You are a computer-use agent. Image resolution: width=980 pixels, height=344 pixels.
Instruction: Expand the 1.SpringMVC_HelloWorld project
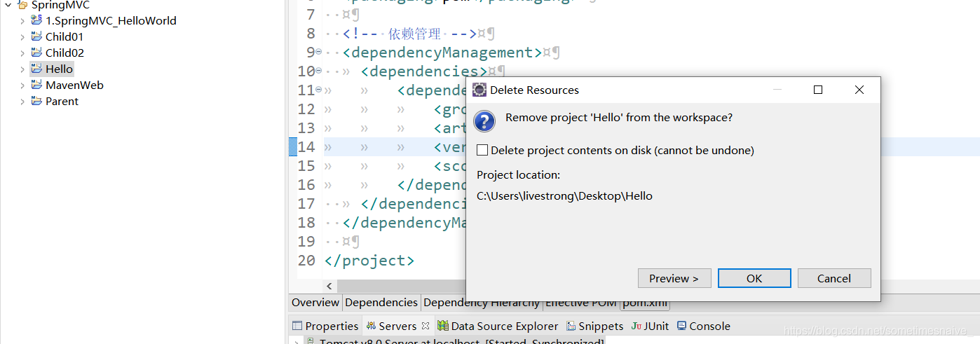click(x=22, y=20)
